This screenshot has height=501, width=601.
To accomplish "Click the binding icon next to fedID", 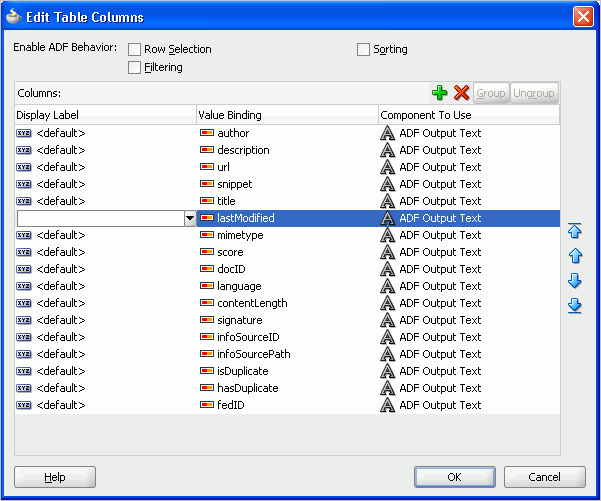I will click(207, 405).
